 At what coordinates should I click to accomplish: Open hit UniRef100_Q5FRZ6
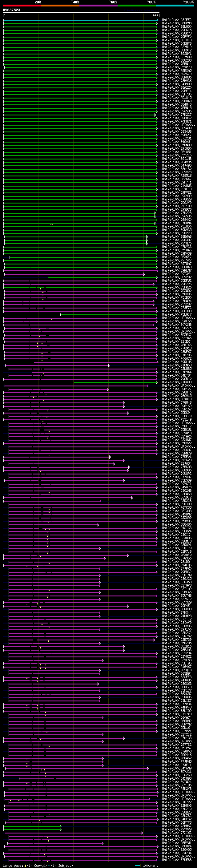tap(177, 287)
